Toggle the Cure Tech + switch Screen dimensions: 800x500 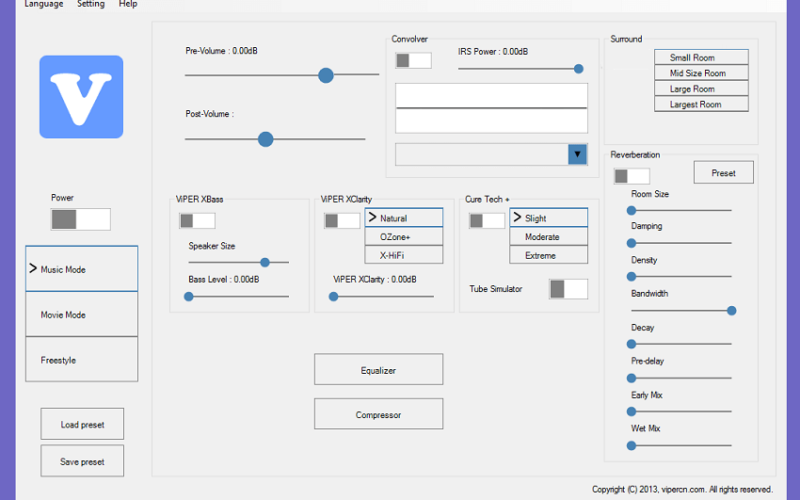coord(487,221)
